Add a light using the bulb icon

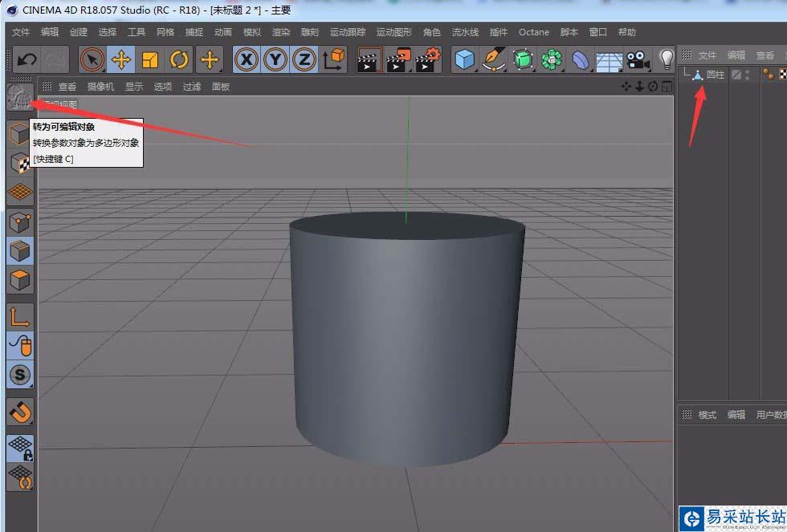point(666,59)
